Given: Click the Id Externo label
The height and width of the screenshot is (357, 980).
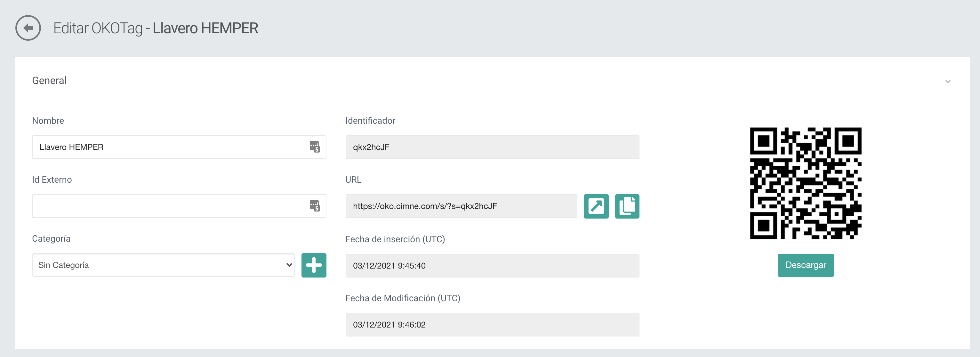Looking at the screenshot, I should (52, 179).
